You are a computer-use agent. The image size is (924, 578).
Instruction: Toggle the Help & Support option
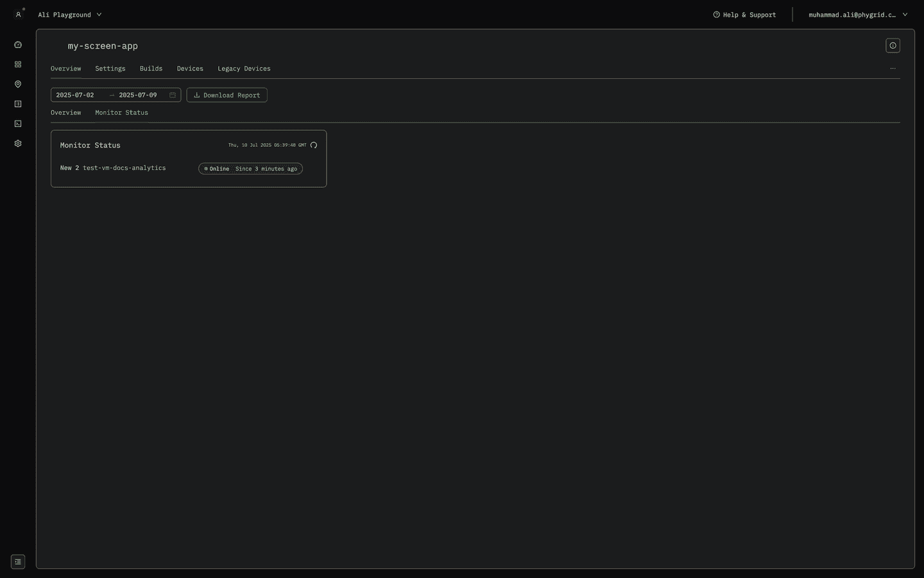pyautogui.click(x=744, y=14)
